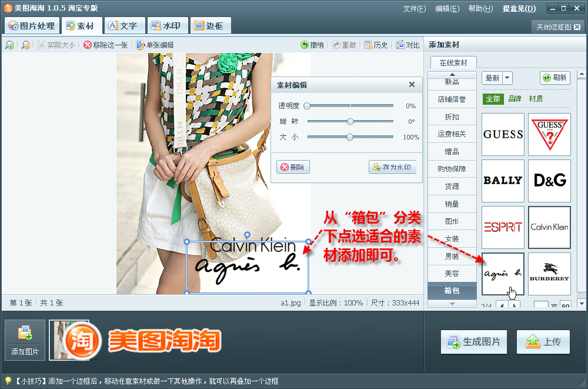
Task: Add the ESPRIT logo material
Action: (x=503, y=227)
